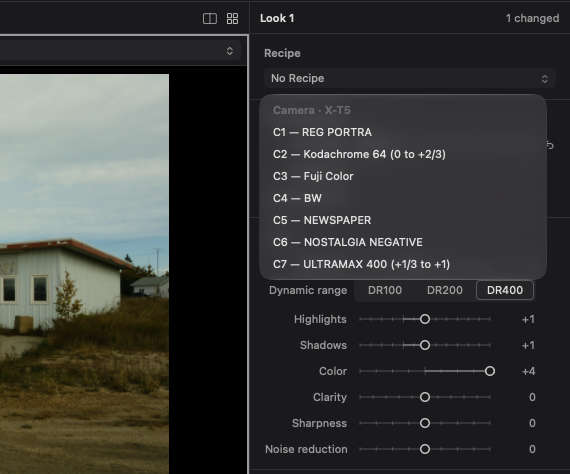Click the Recipe section label
The image size is (570, 474).
[282, 53]
